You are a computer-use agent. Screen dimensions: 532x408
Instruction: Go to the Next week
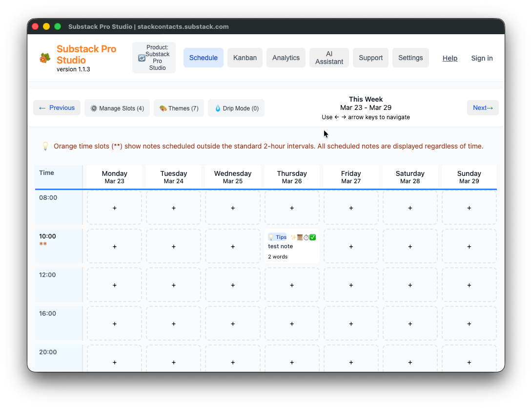point(483,107)
